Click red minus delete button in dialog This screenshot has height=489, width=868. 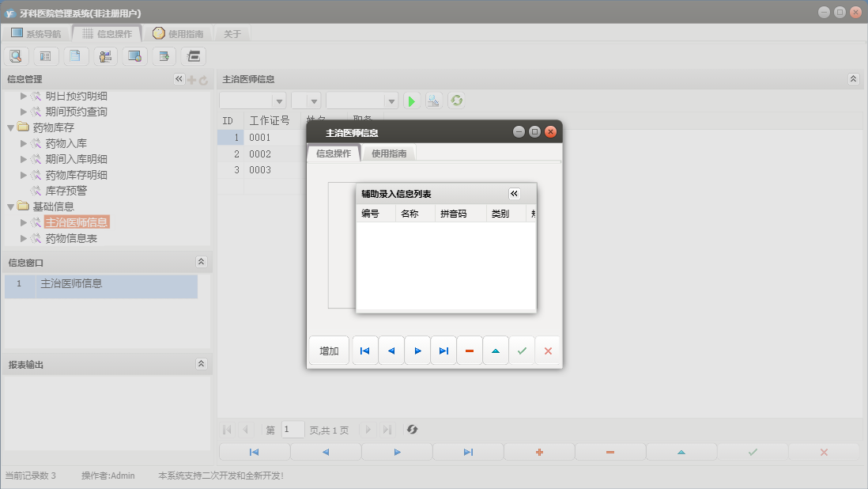(x=470, y=351)
